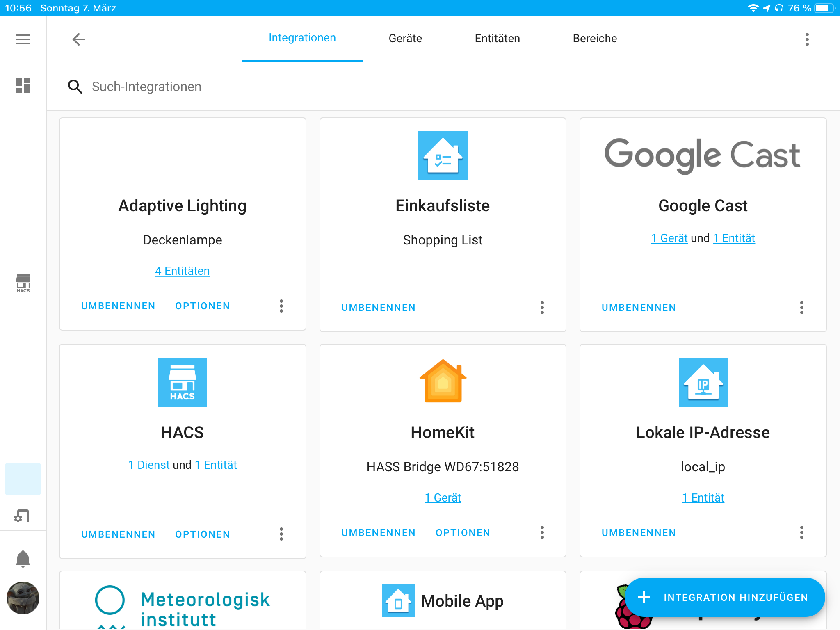Expand Google Cast card's more options
The image size is (840, 630).
pyautogui.click(x=801, y=308)
